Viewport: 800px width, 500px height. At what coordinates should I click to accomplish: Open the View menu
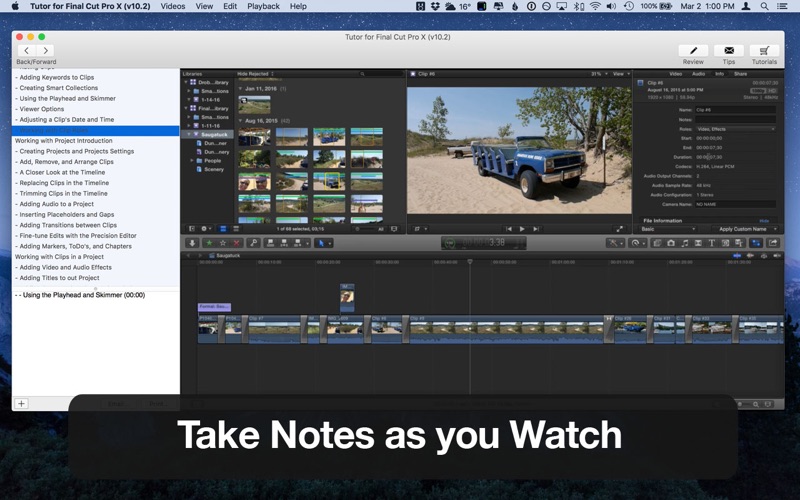pos(204,6)
